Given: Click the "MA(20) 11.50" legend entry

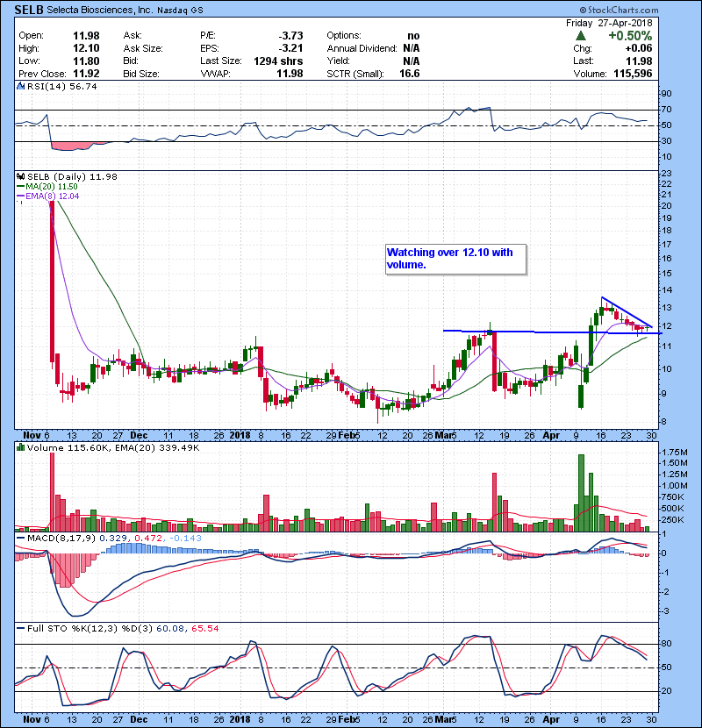Looking at the screenshot, I should pyautogui.click(x=52, y=187).
